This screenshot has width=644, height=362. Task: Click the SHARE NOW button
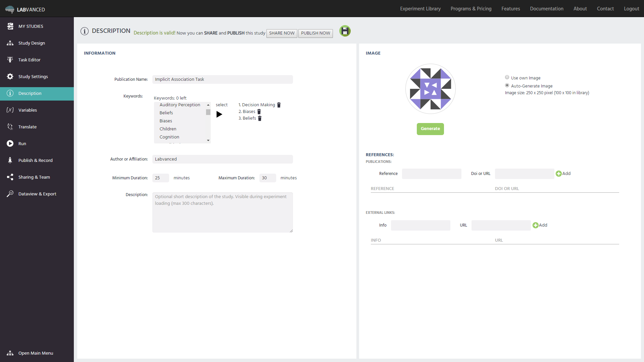[282, 33]
